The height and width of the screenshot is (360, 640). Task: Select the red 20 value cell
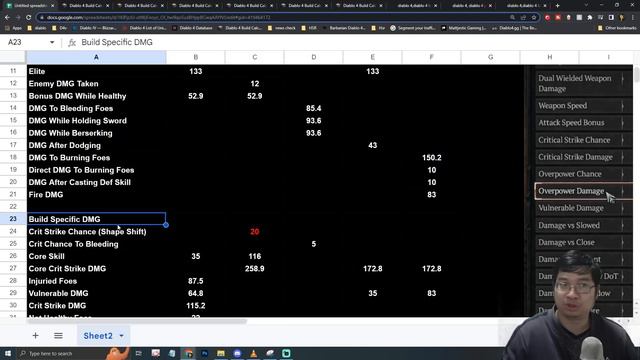[255, 231]
